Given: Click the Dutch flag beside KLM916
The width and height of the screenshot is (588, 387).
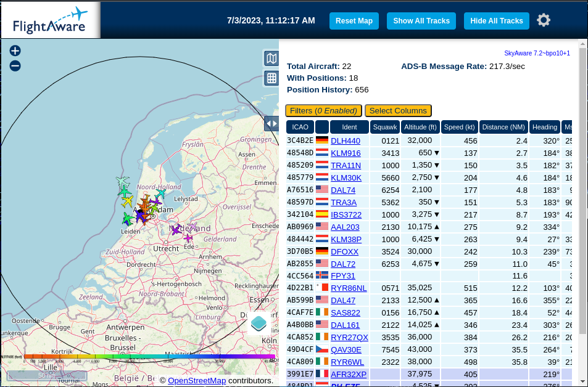Looking at the screenshot, I should [x=321, y=153].
